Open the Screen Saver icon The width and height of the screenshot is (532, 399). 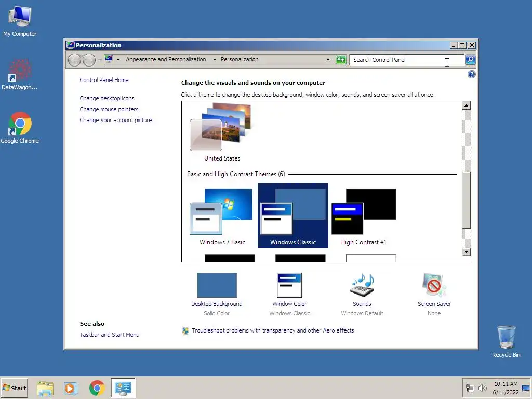coord(434,285)
